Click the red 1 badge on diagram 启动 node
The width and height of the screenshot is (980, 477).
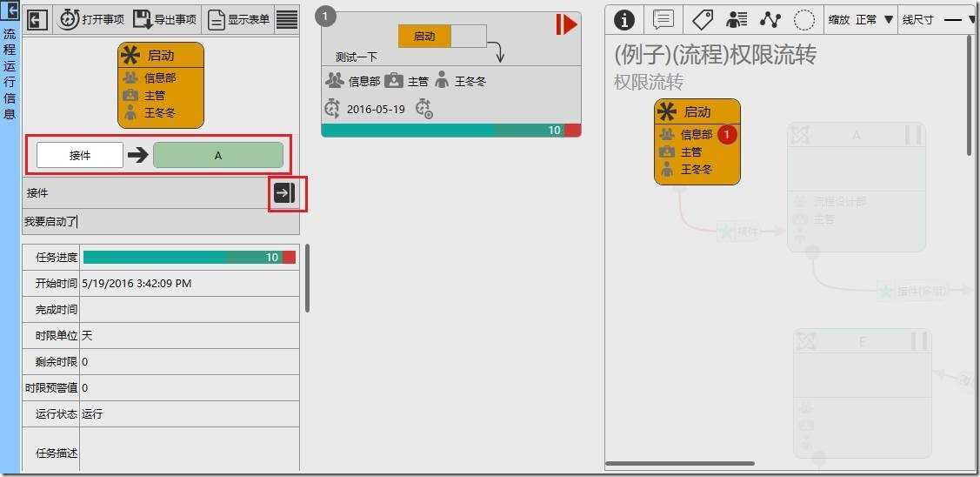[726, 134]
